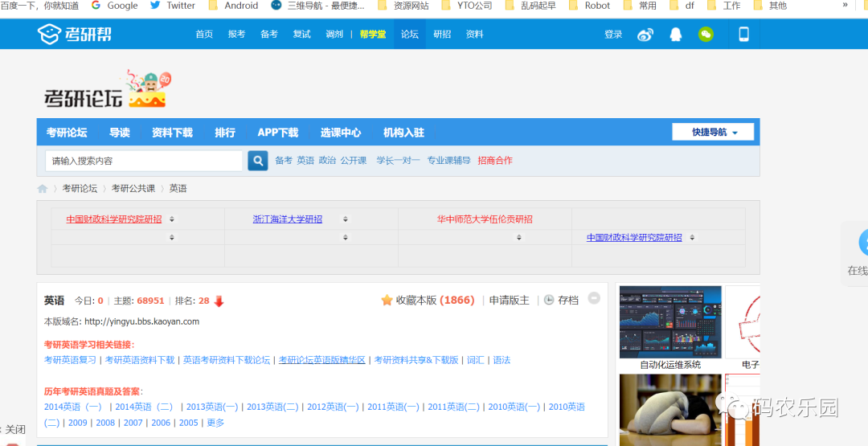Click arrows in empty cell below 浙江海洋大学研招
The image size is (868, 446).
(x=345, y=237)
